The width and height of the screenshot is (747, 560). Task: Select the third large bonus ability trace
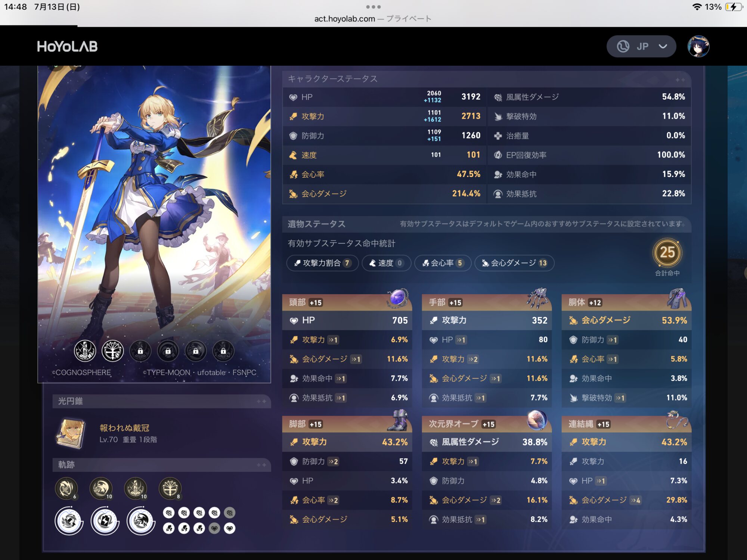coord(141,521)
